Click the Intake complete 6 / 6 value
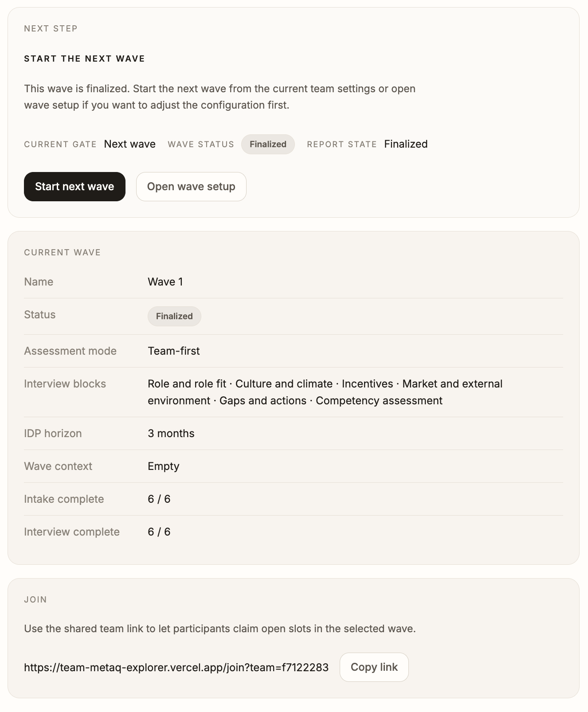Image resolution: width=588 pixels, height=712 pixels. pos(159,499)
